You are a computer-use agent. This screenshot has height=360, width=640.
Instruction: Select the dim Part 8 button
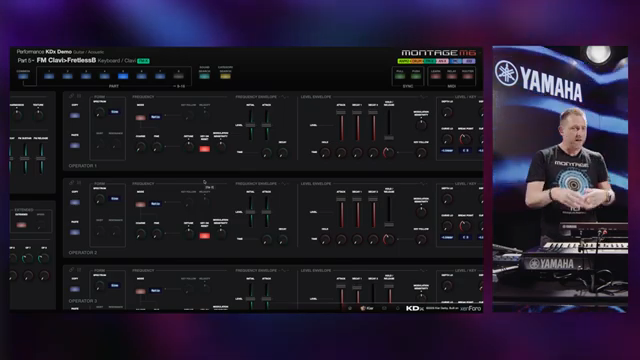178,76
